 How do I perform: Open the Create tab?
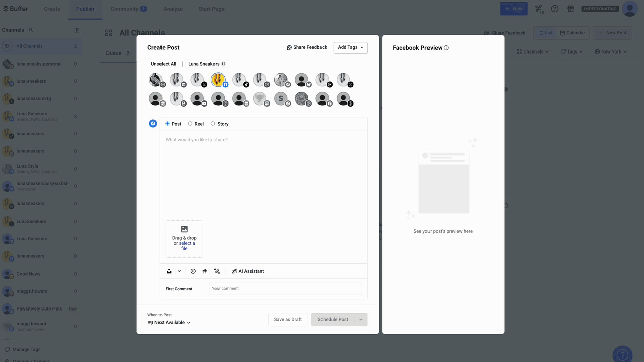click(52, 9)
